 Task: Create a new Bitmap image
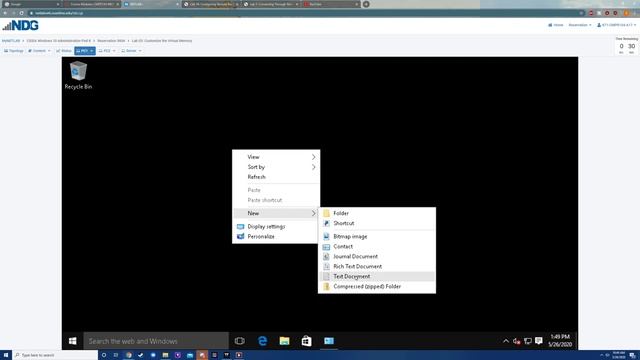click(x=377, y=236)
